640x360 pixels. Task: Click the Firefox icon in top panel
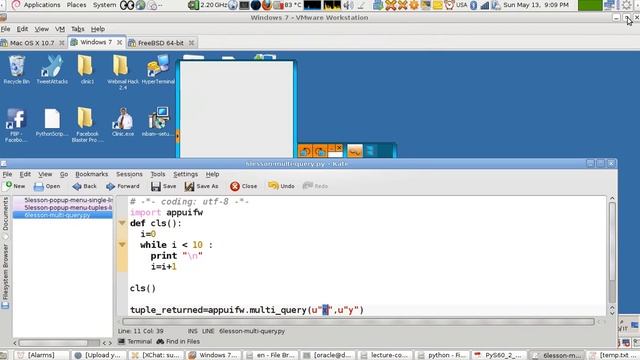(267, 5)
